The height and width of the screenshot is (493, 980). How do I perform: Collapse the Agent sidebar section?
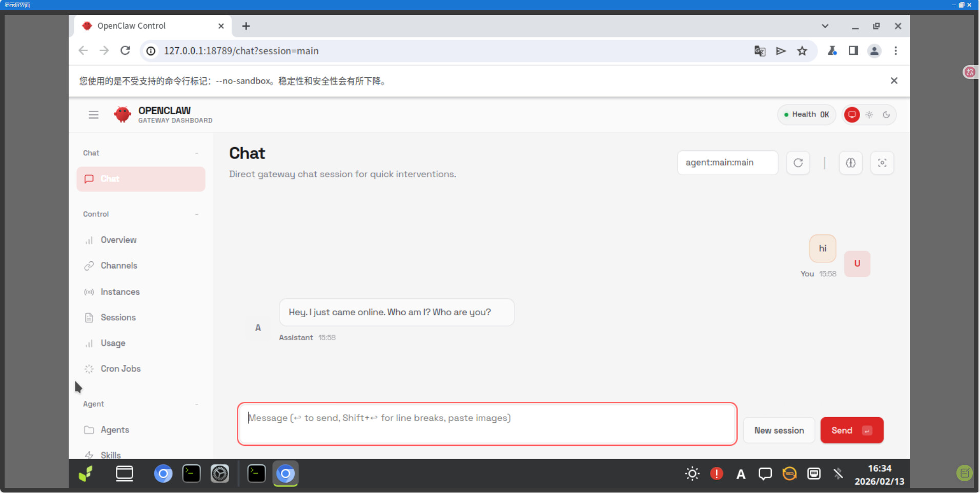click(x=196, y=404)
